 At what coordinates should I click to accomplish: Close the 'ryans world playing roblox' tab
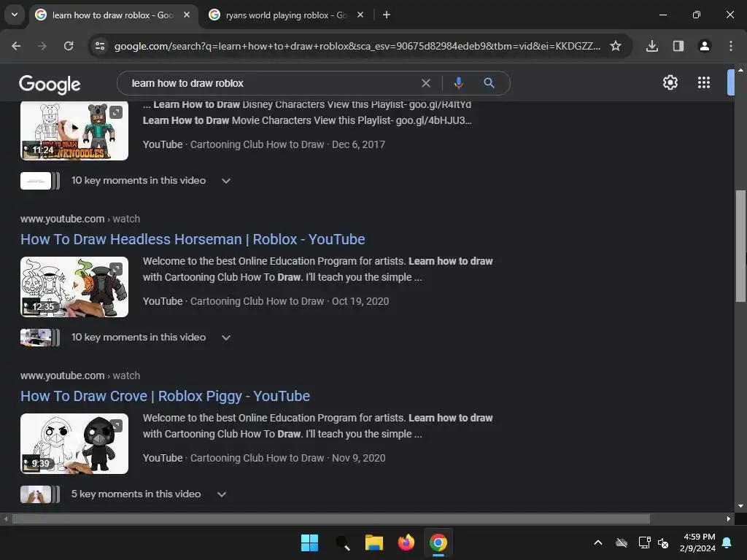(360, 15)
